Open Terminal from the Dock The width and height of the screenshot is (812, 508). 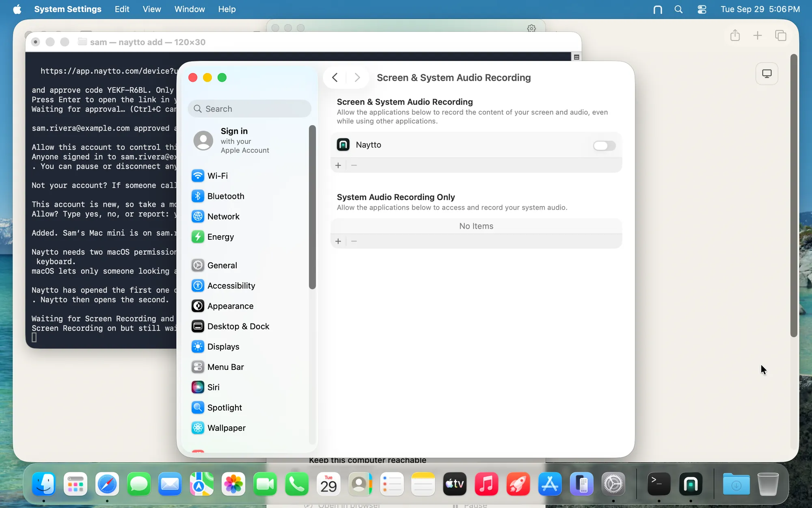pos(659,484)
